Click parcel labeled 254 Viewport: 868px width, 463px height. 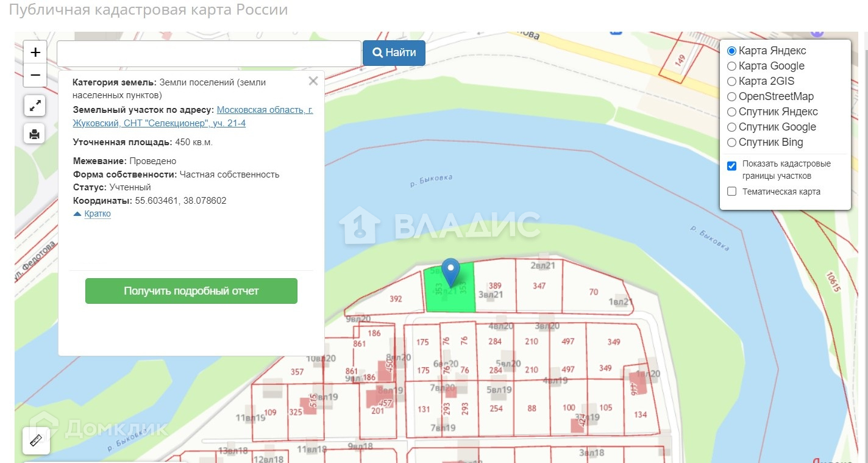click(x=496, y=408)
